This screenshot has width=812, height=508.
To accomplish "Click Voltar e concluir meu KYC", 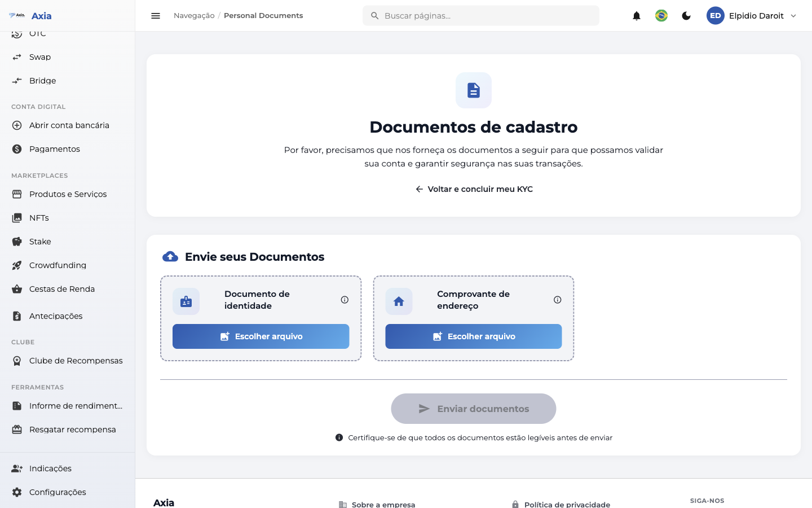I will click(474, 189).
